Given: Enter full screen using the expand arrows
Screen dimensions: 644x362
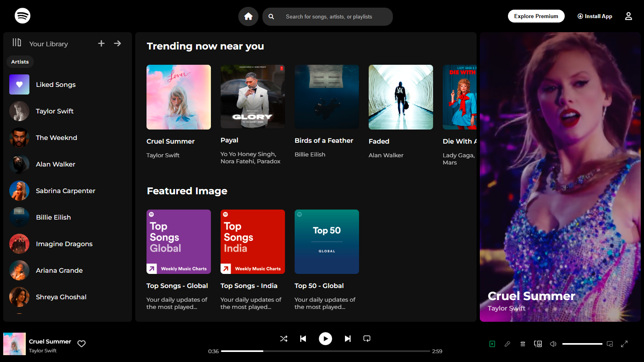Looking at the screenshot, I should click(x=624, y=344).
